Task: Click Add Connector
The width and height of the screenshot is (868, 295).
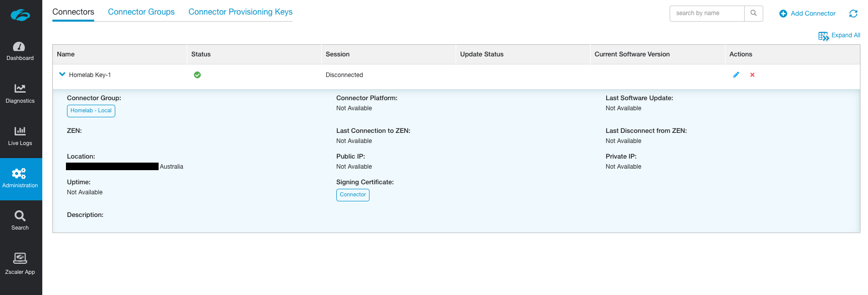Action: pos(808,14)
